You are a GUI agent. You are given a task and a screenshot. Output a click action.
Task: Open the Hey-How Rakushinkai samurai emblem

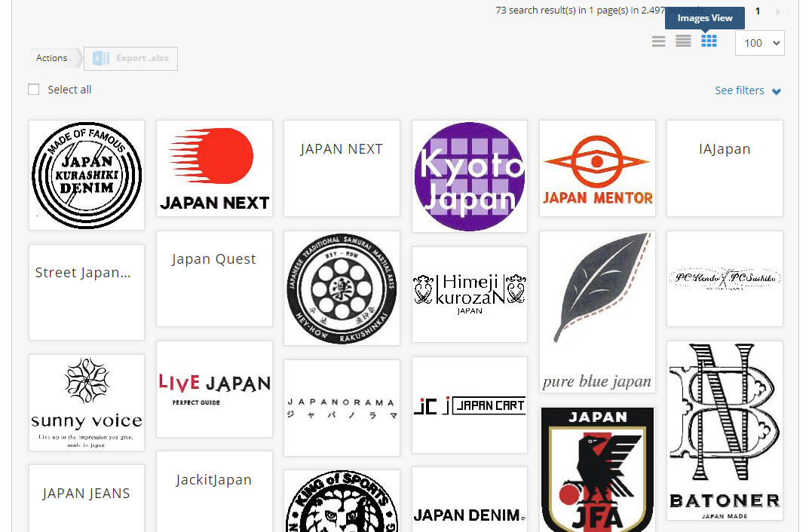coord(342,289)
